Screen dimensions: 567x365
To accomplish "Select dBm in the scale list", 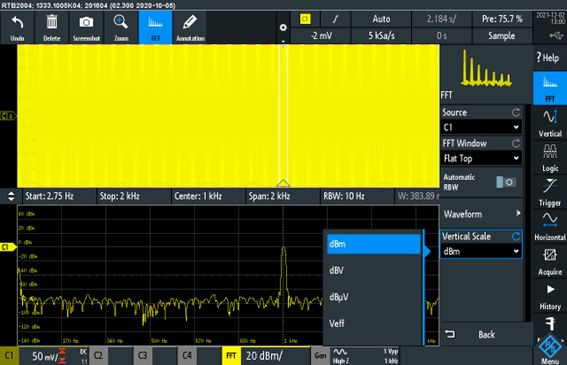I will pyautogui.click(x=374, y=244).
